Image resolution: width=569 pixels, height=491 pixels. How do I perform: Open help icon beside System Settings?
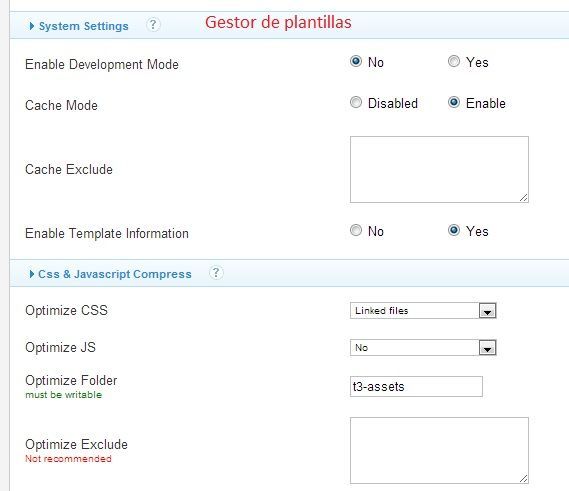click(x=153, y=25)
